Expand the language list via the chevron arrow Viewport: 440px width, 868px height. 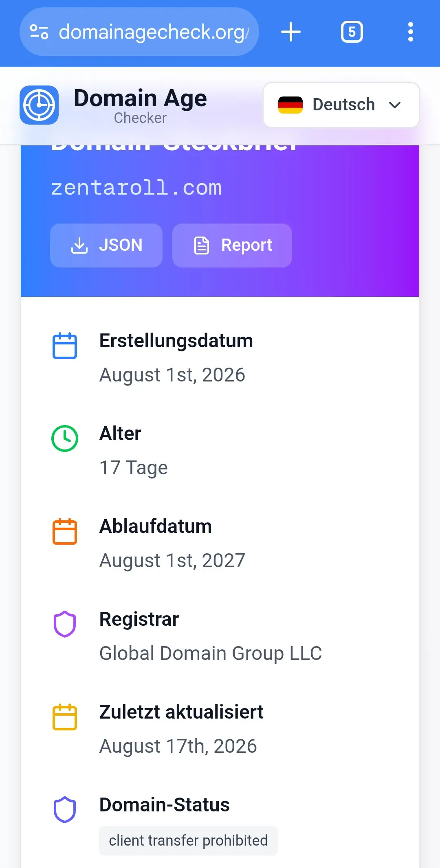(395, 105)
